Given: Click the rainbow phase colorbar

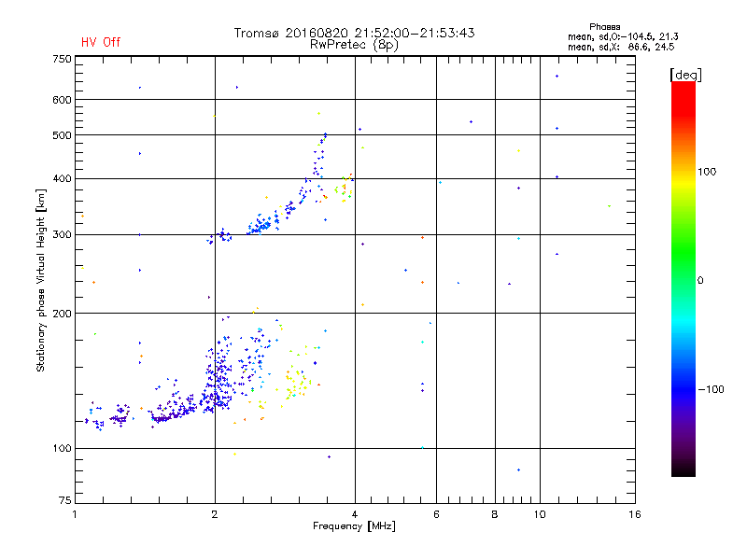Looking at the screenshot, I should pyautogui.click(x=684, y=278).
